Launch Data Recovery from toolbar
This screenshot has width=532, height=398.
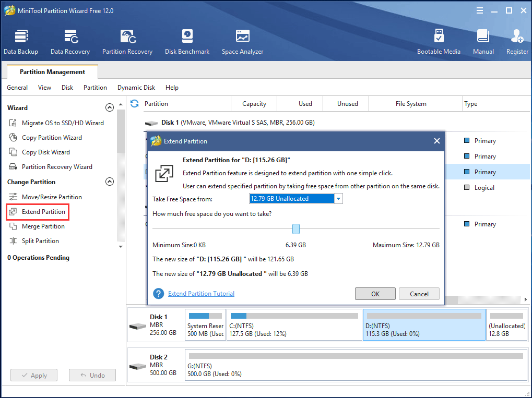click(70, 42)
